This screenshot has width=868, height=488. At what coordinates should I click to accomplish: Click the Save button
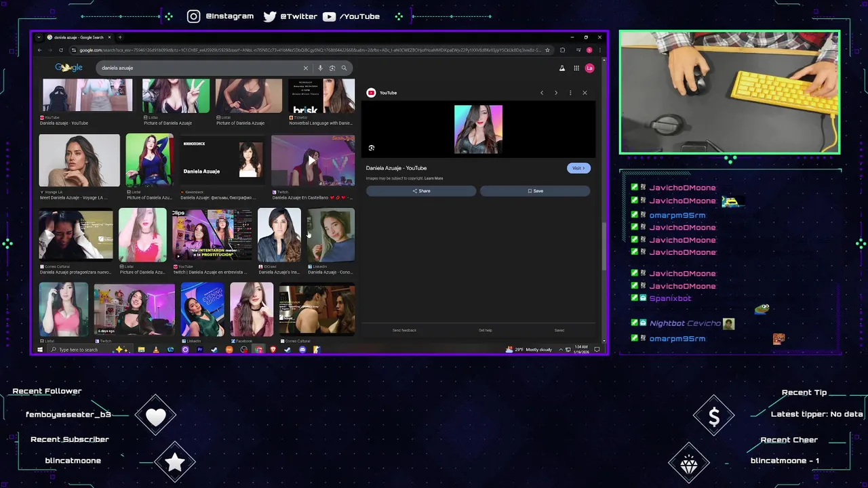[535, 191]
